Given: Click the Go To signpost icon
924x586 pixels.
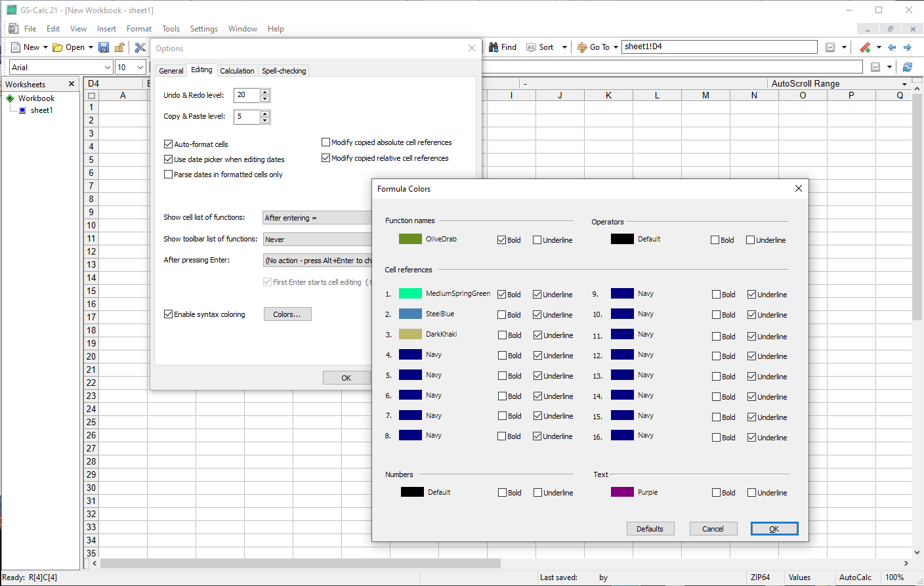Looking at the screenshot, I should [x=581, y=47].
